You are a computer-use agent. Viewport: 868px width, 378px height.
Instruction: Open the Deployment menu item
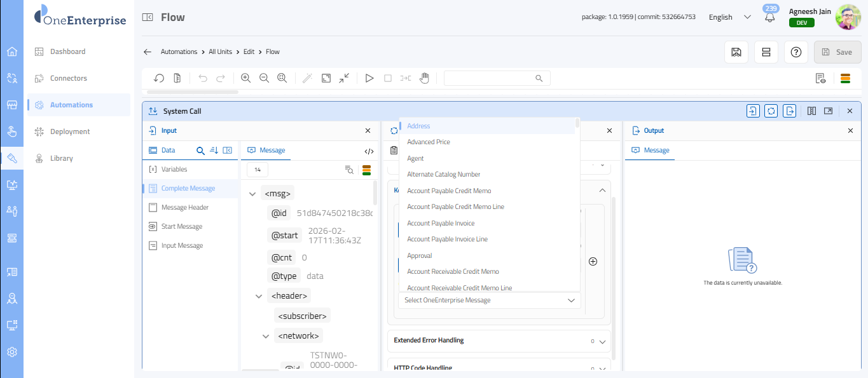click(70, 132)
